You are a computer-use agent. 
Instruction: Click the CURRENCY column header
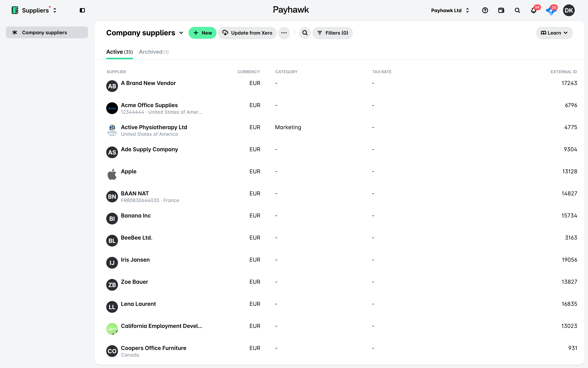click(x=249, y=72)
